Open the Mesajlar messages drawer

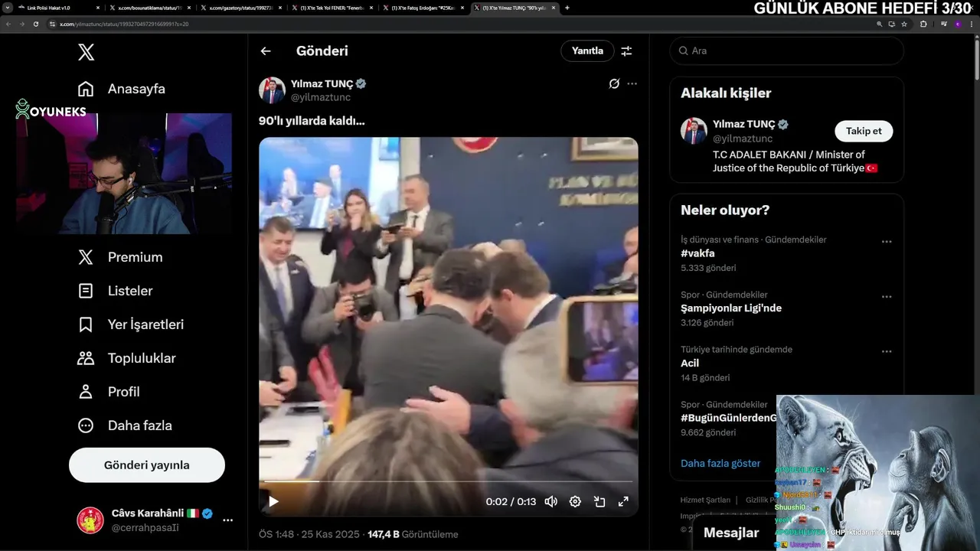[731, 533]
